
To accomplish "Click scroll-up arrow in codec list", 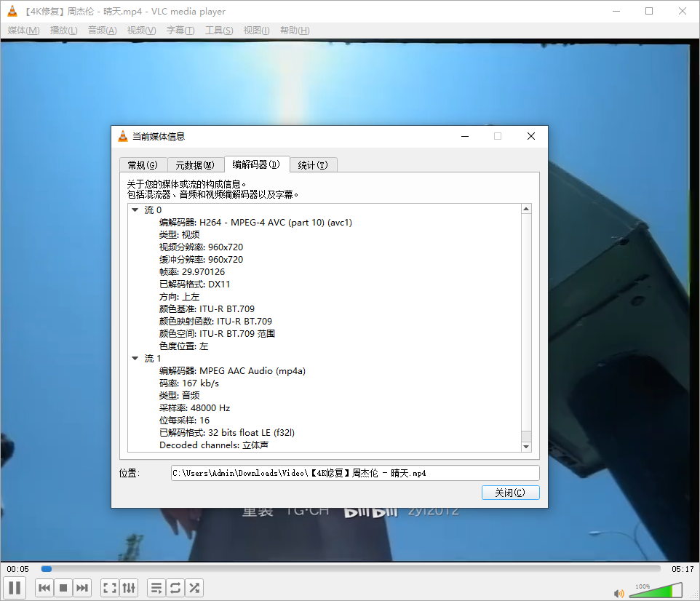I will [x=526, y=209].
